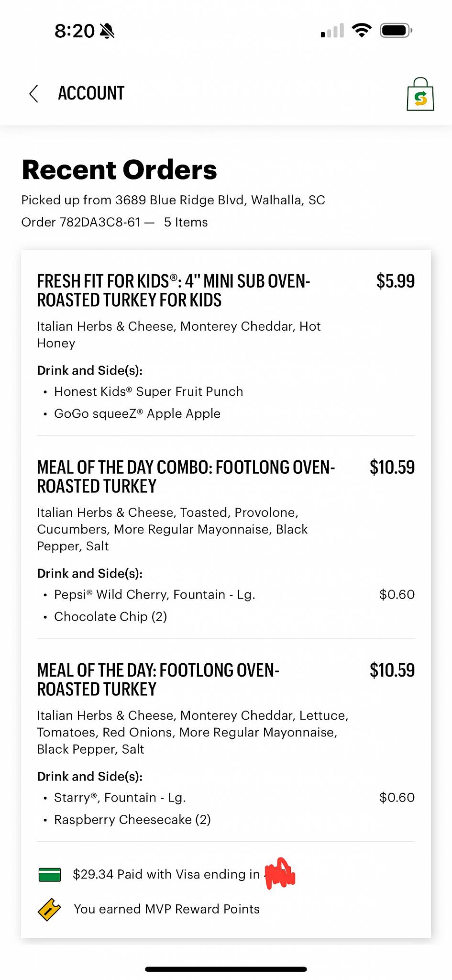
Task: Tap the Recent Orders heading
Action: click(120, 170)
